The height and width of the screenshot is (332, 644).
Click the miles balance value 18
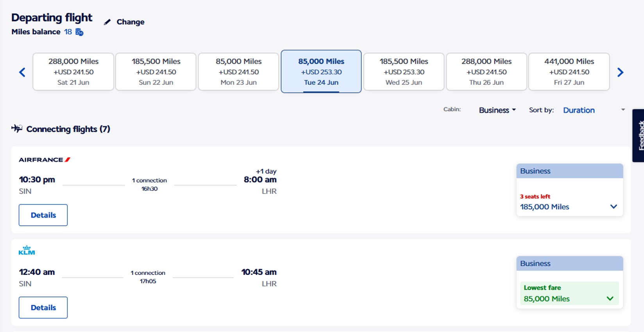coord(68,32)
